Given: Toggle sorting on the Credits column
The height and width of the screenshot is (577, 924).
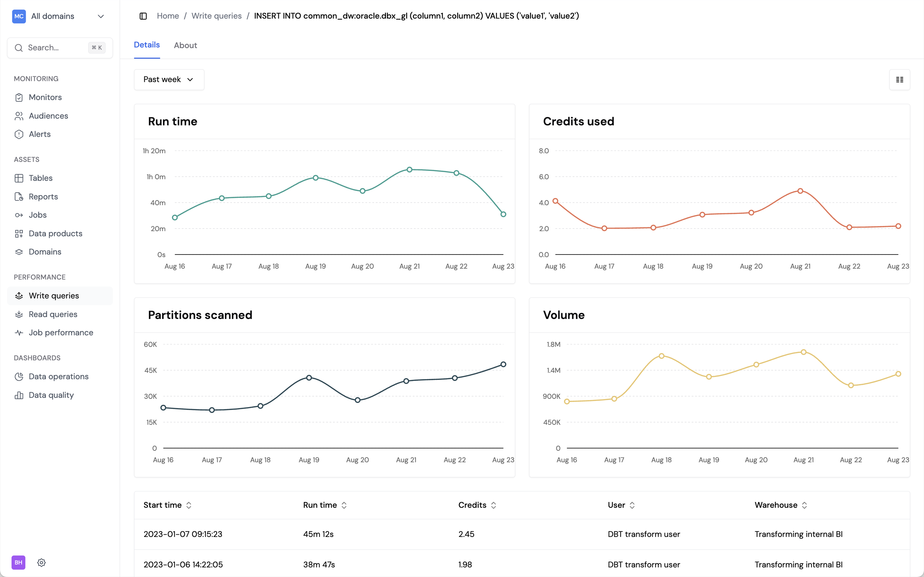Looking at the screenshot, I should (493, 505).
